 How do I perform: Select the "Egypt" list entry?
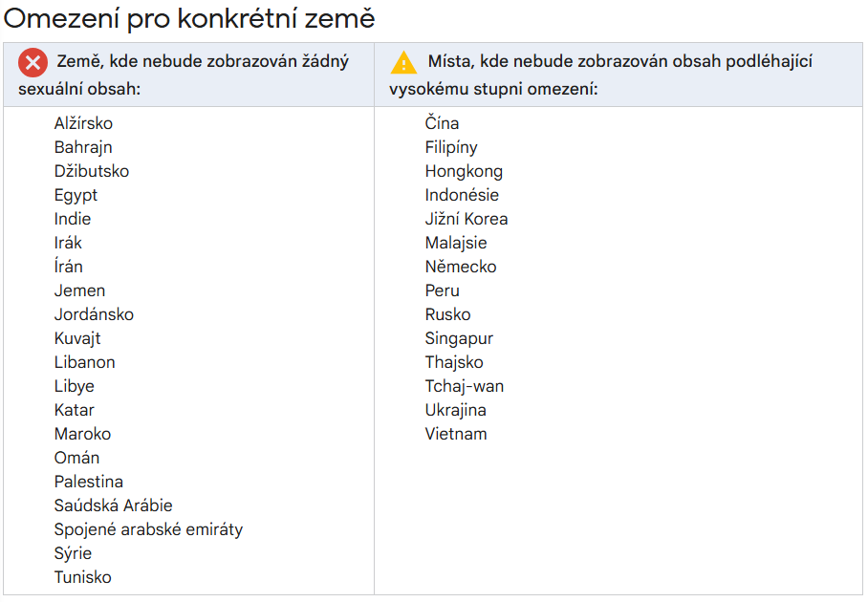tap(76, 195)
